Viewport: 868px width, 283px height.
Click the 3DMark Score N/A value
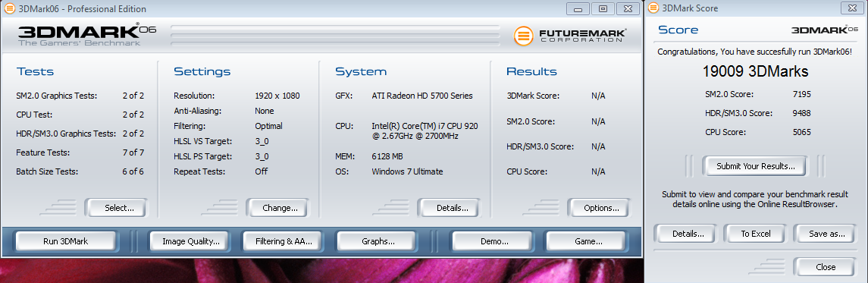tap(598, 96)
